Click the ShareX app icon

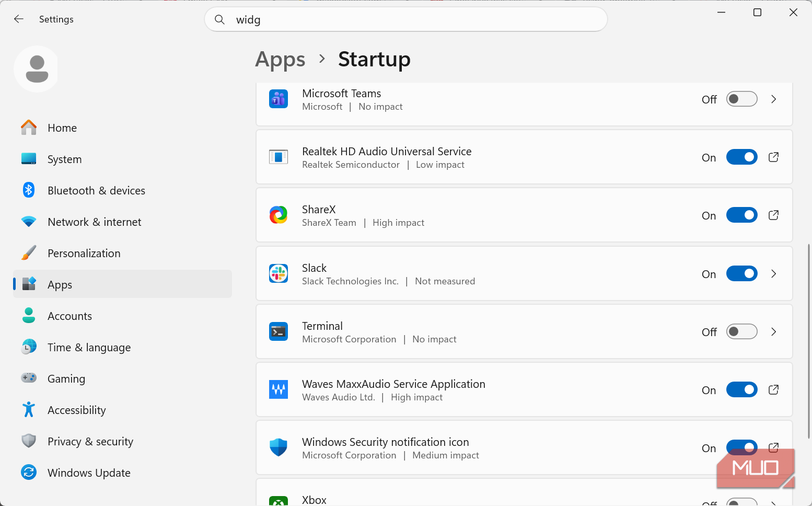[279, 215]
